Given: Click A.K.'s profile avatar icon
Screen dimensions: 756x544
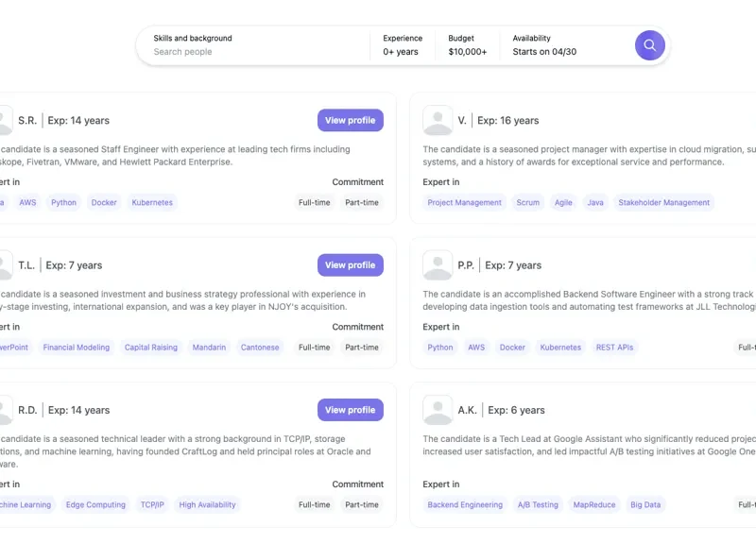Looking at the screenshot, I should [x=438, y=410].
